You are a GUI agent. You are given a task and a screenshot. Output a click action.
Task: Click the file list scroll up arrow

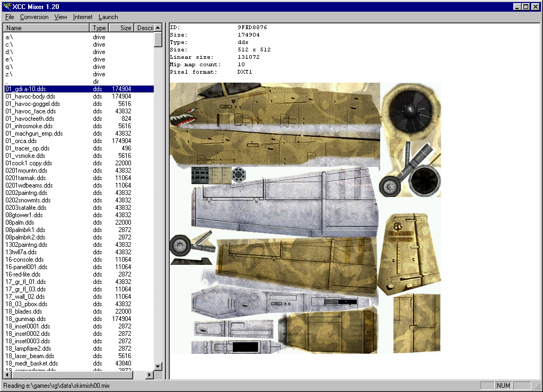click(158, 28)
